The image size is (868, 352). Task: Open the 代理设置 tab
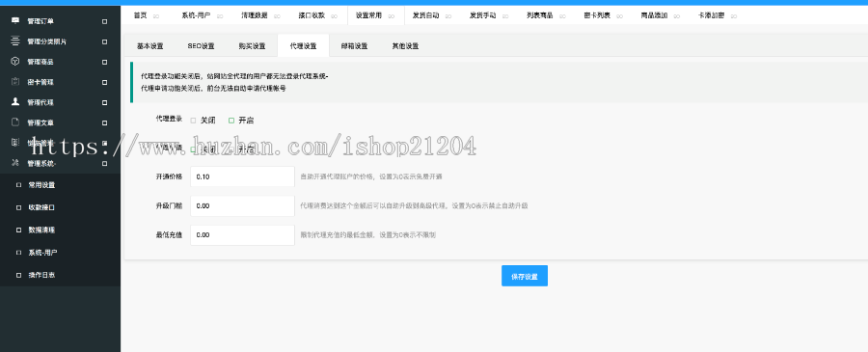pos(304,46)
